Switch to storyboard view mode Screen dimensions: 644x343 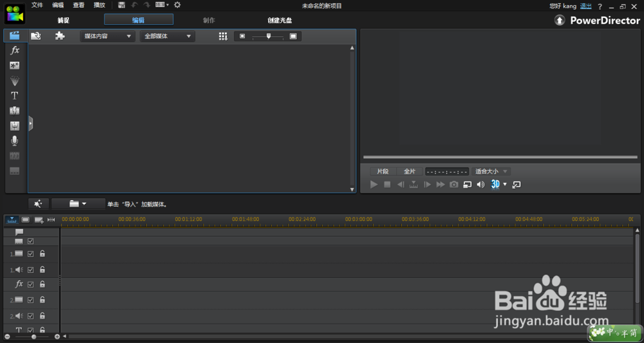point(26,220)
